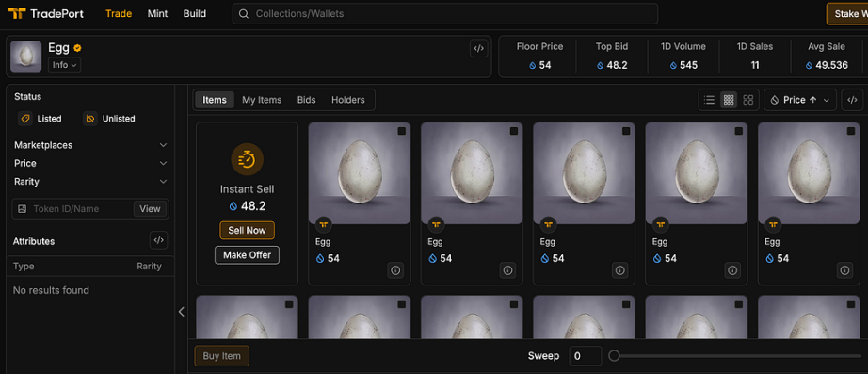Tick the checkbox on first Egg card
The height and width of the screenshot is (374, 868).
coord(401,131)
